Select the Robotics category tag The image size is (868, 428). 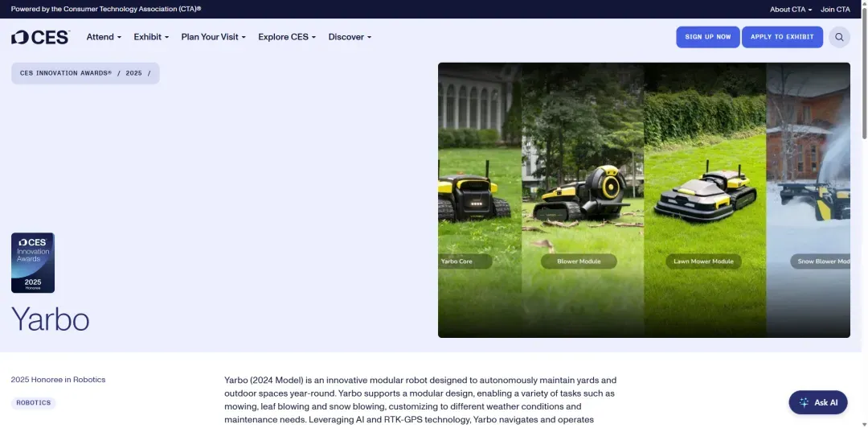coord(33,403)
